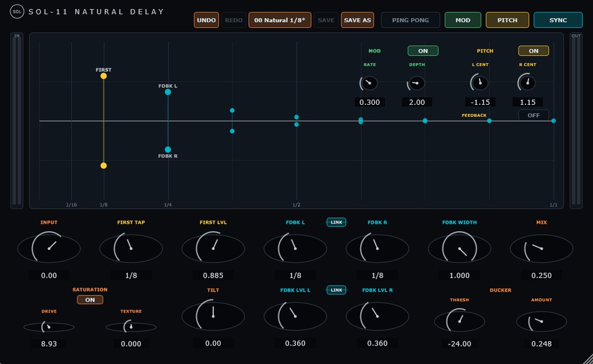
Task: Click the TEXTURE value 0.000
Action: pyautogui.click(x=131, y=344)
